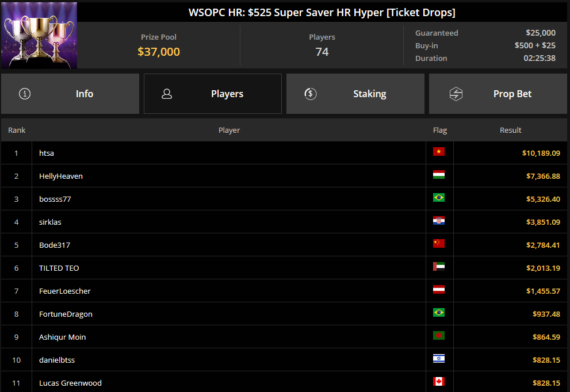The height and width of the screenshot is (392, 570).
Task: Click the info circle icon
Action: click(x=25, y=94)
